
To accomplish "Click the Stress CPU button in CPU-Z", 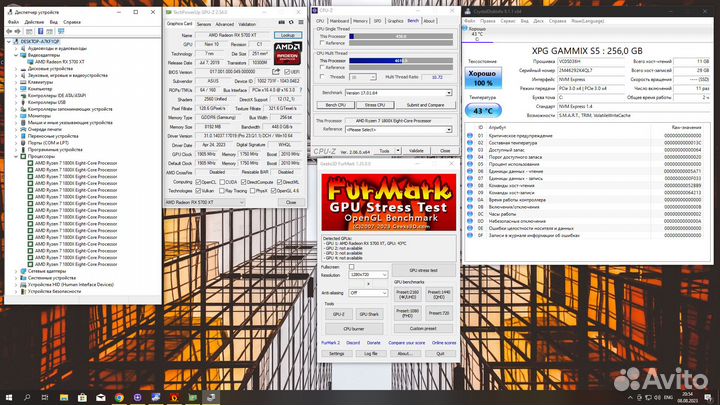I will point(375,105).
